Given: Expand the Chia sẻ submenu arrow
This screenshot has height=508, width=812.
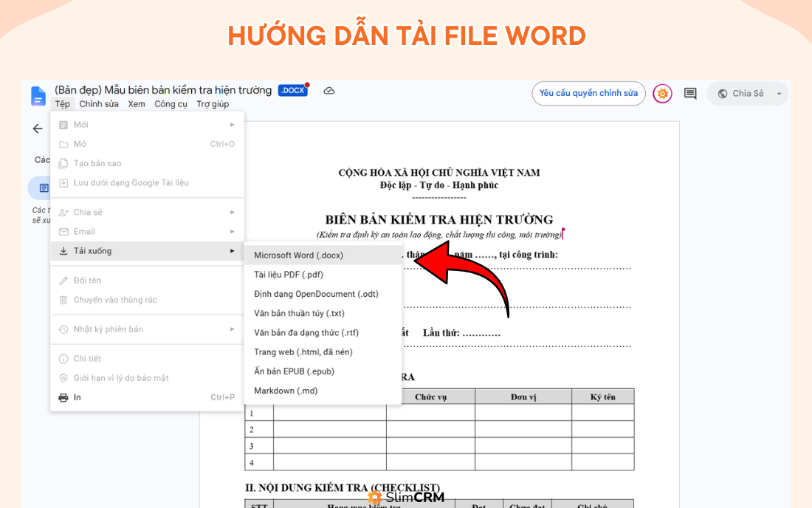Looking at the screenshot, I should click(x=232, y=213).
